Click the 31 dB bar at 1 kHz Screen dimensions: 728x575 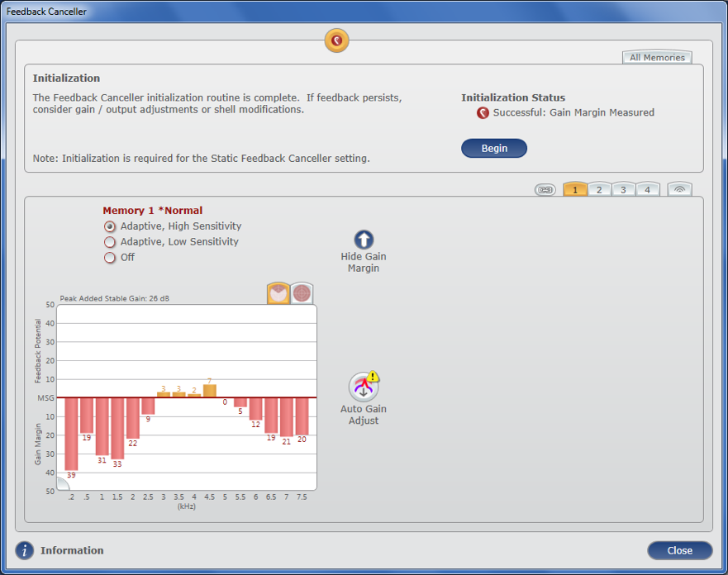pos(102,427)
